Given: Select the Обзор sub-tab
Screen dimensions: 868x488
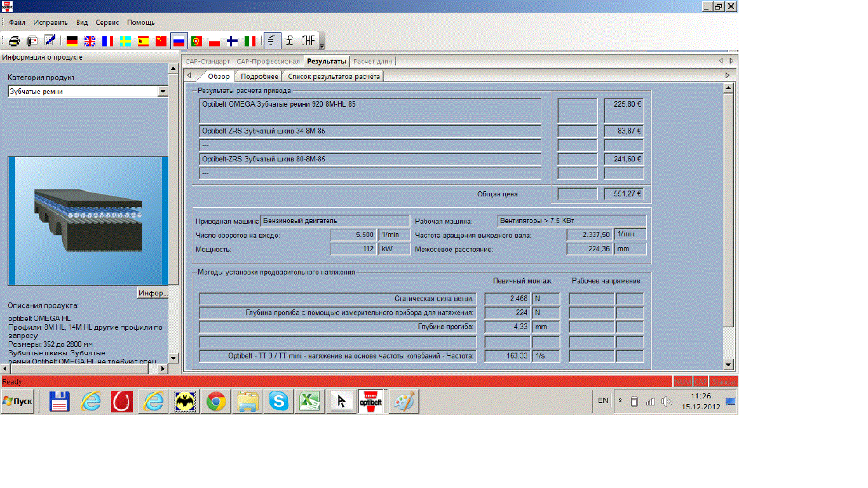Looking at the screenshot, I should pos(219,76).
